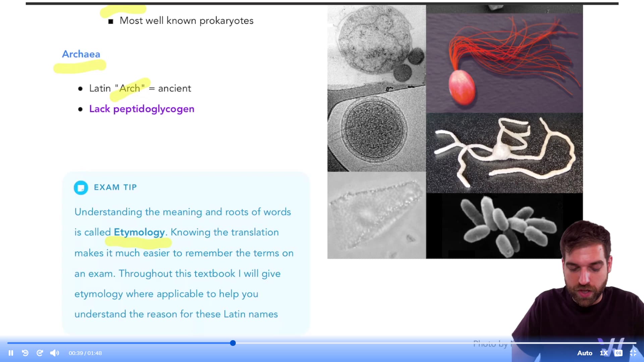Image resolution: width=644 pixels, height=362 pixels.
Task: Click the Latin "Arch" = ancient line
Action: tap(140, 88)
